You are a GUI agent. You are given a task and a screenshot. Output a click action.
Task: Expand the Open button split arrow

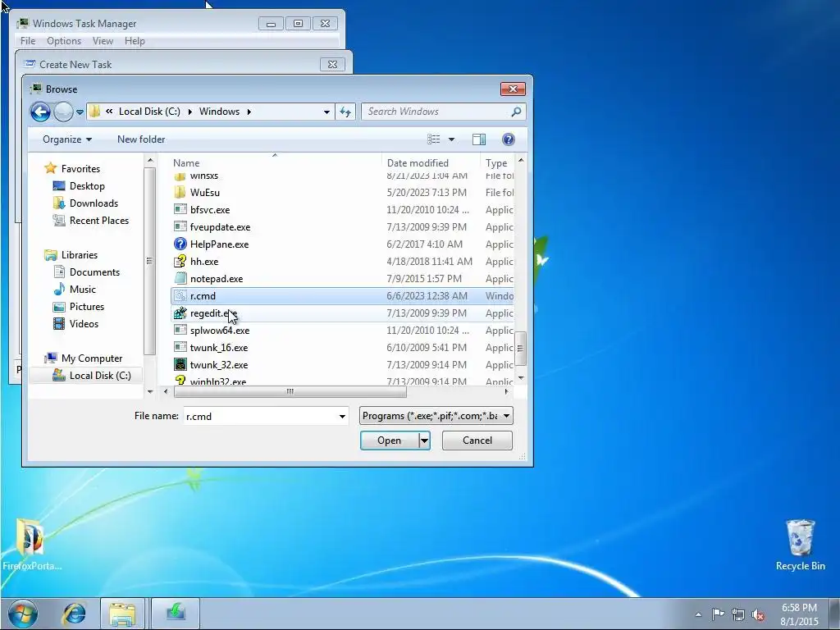coord(424,441)
